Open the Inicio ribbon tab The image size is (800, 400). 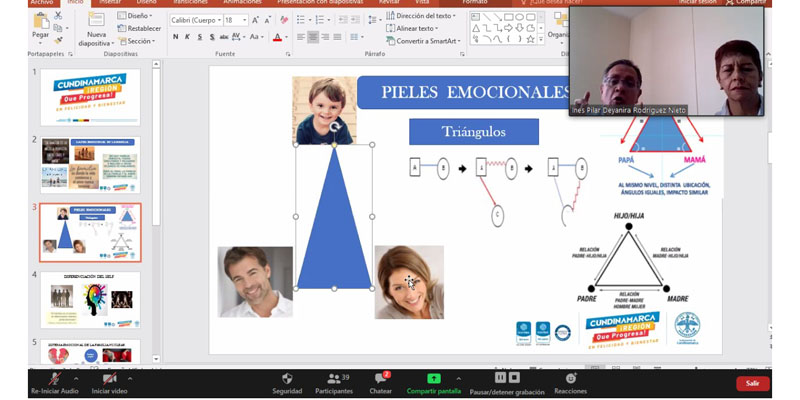coord(76,2)
